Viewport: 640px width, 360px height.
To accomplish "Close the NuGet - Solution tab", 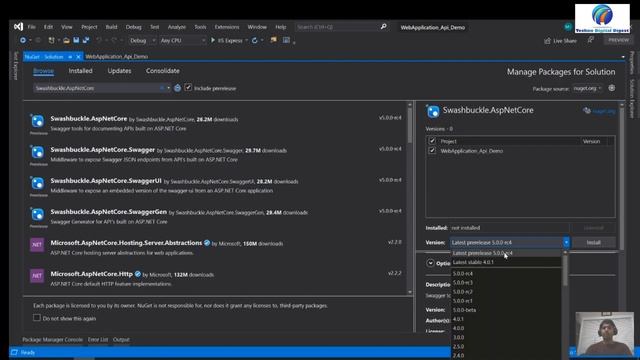I will (78, 57).
